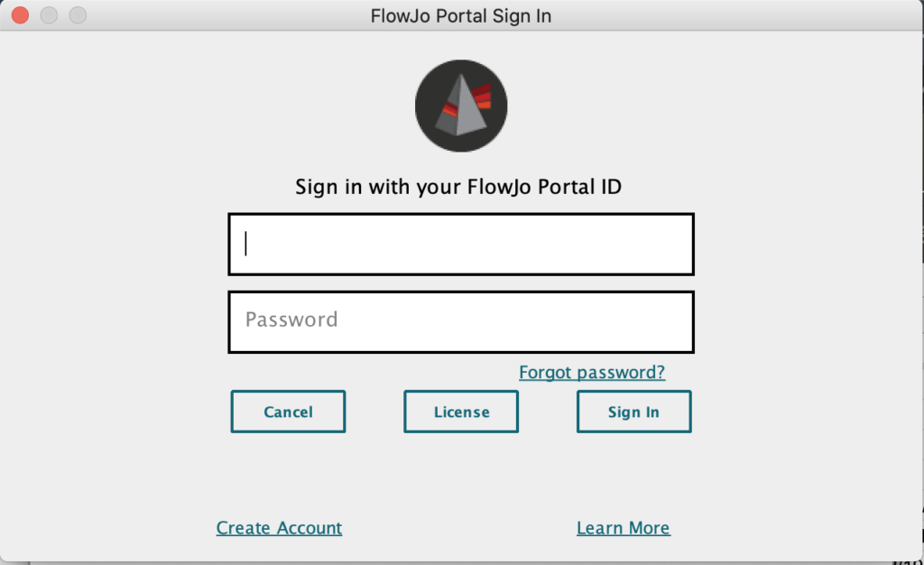The width and height of the screenshot is (924, 565).
Task: Submit credentials using Sign In
Action: tap(633, 412)
